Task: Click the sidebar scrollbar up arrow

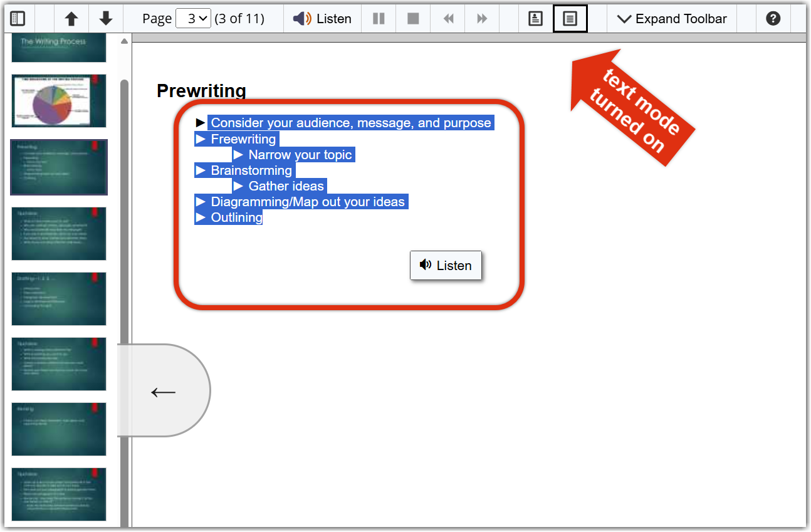Action: (124, 41)
